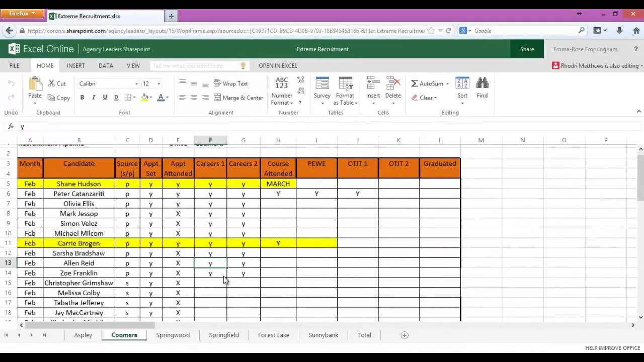
Task: Open the FILE menu
Action: click(15, 66)
